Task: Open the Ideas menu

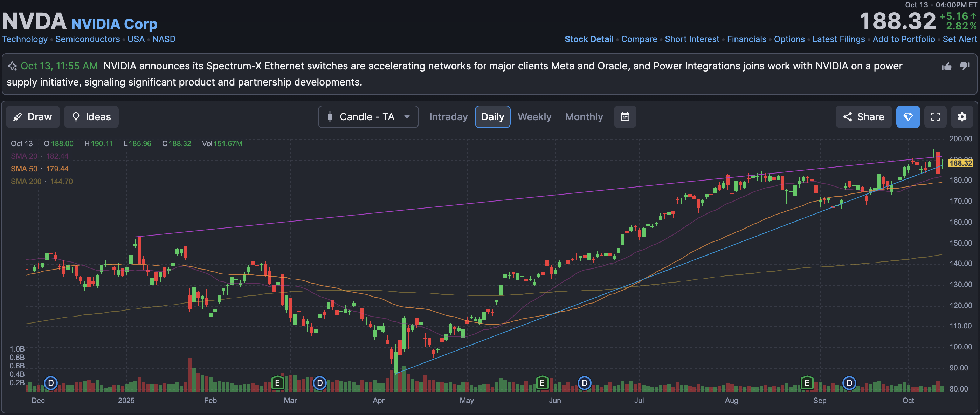Action: (91, 117)
